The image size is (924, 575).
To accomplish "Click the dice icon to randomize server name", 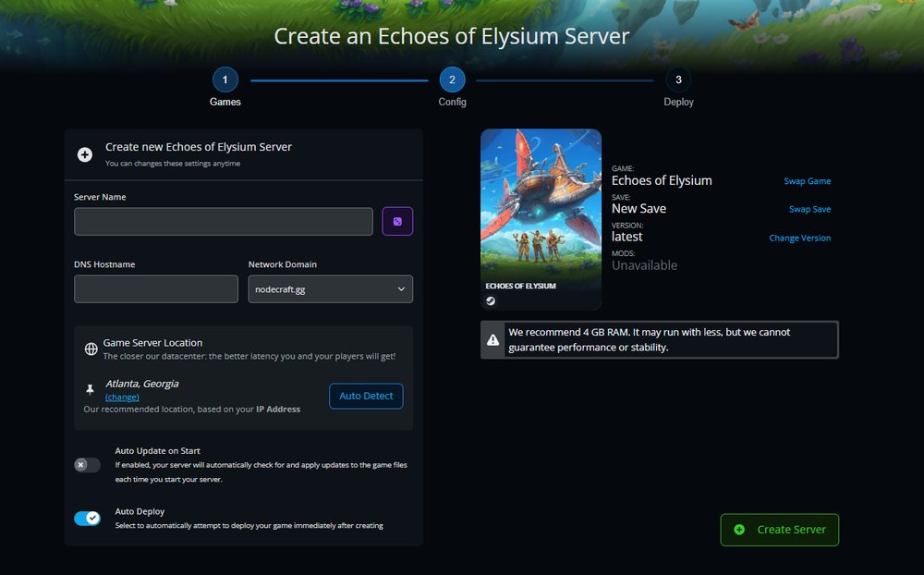I will tap(397, 221).
